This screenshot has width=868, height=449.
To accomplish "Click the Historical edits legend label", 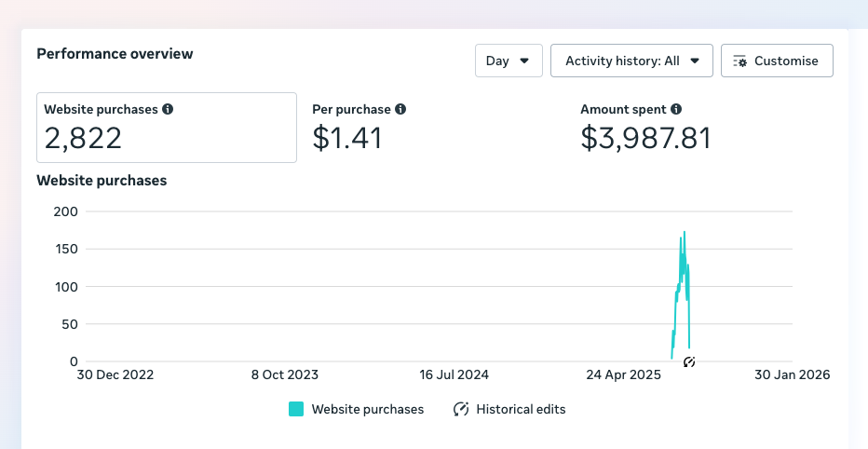I will [521, 409].
